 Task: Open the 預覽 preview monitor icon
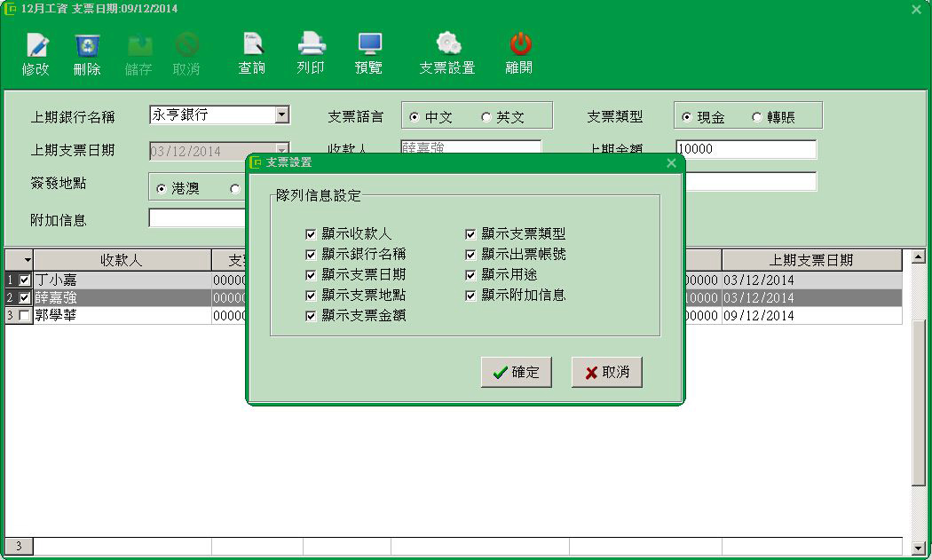[369, 45]
